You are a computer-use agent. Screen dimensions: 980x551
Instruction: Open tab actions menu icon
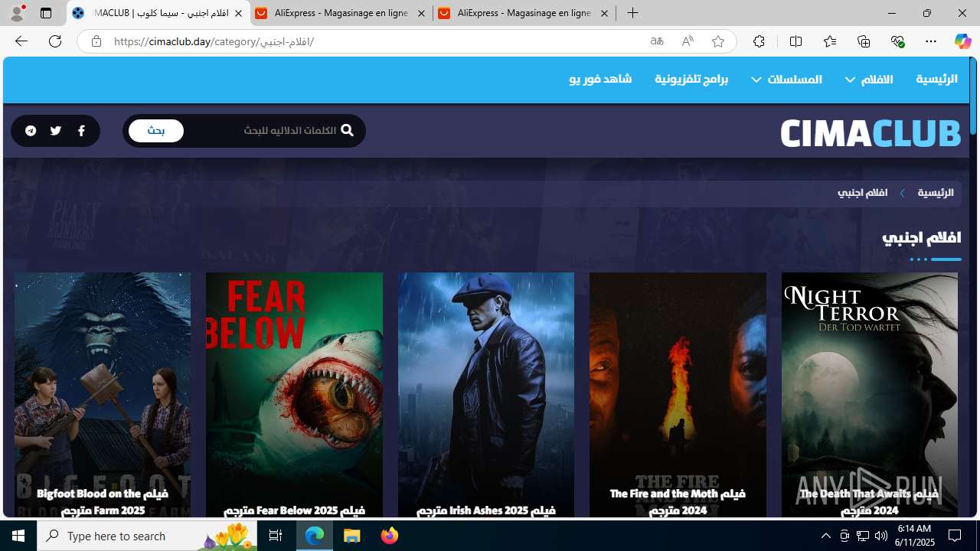[x=46, y=13]
